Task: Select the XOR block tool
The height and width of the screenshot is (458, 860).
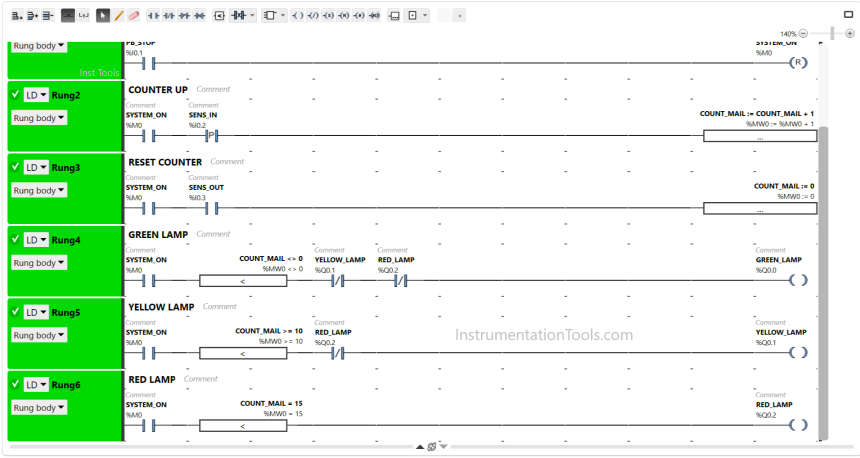Action: point(239,16)
